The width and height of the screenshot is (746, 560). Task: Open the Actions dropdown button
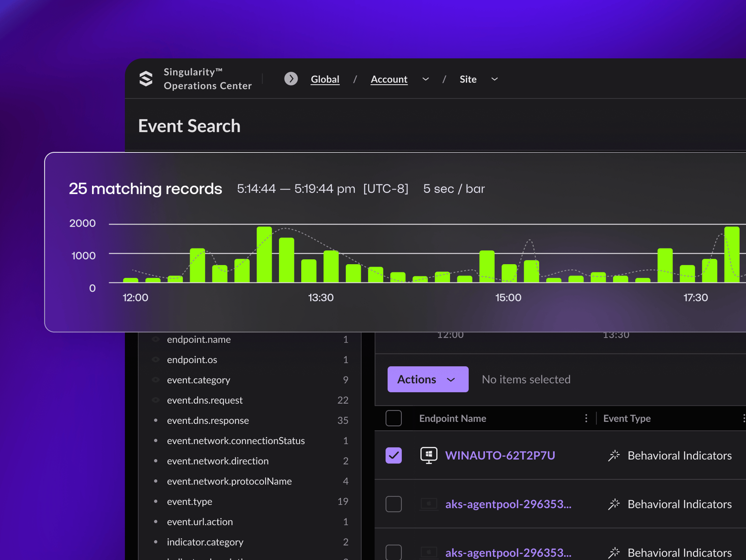click(x=428, y=379)
